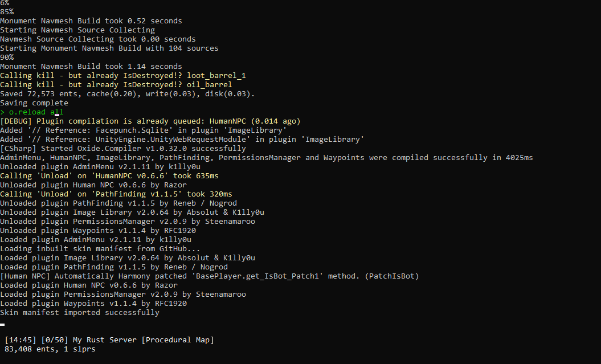This screenshot has height=364, width=601.
Task: Click the yellow 'Unload on PathFinding took 320ms' warning
Action: [x=116, y=194]
